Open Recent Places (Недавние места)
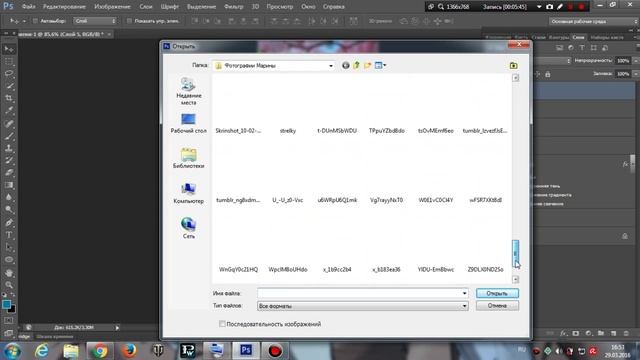This screenshot has height=360, width=640. (188, 91)
